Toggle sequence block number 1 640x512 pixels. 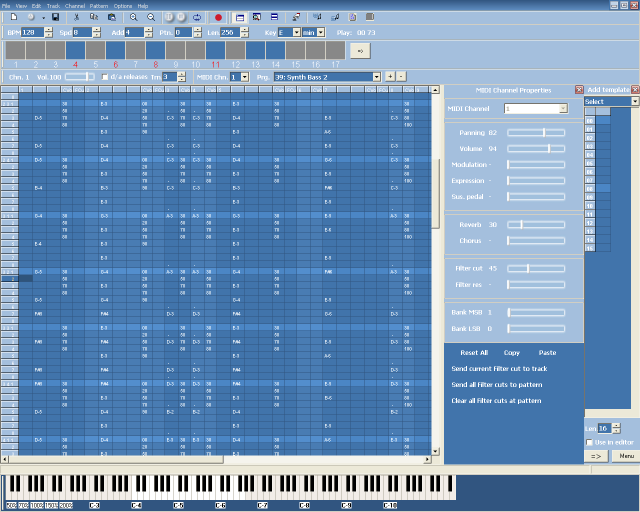(x=15, y=51)
